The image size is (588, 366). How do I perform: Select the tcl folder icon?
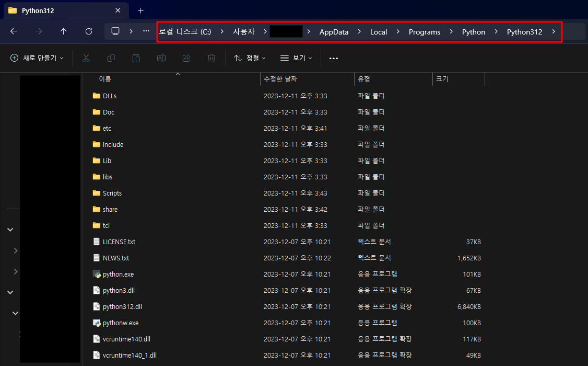tap(97, 225)
